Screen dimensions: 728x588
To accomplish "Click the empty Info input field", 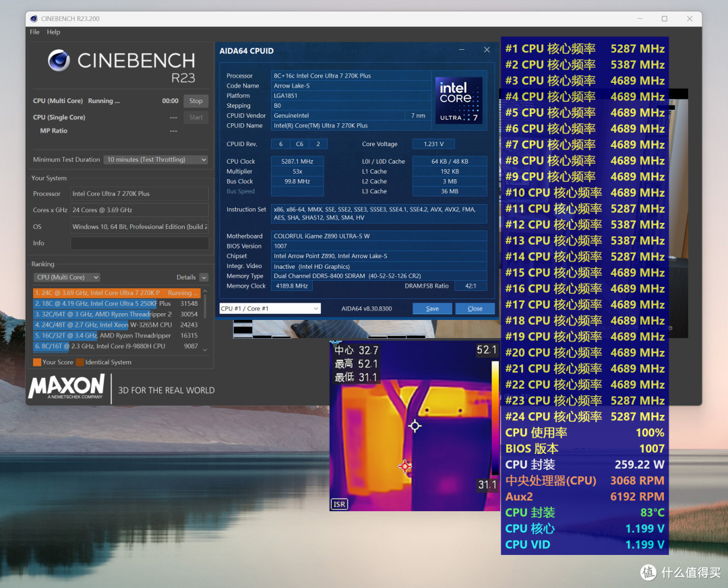I will point(140,243).
